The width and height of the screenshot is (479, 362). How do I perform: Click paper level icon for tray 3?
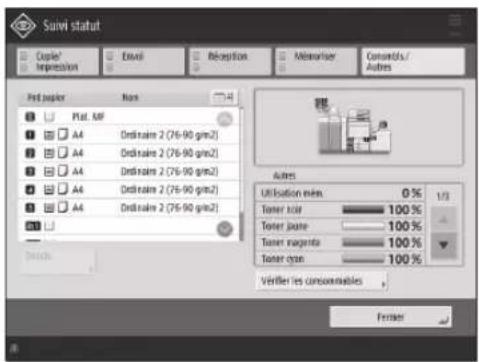(x=49, y=171)
